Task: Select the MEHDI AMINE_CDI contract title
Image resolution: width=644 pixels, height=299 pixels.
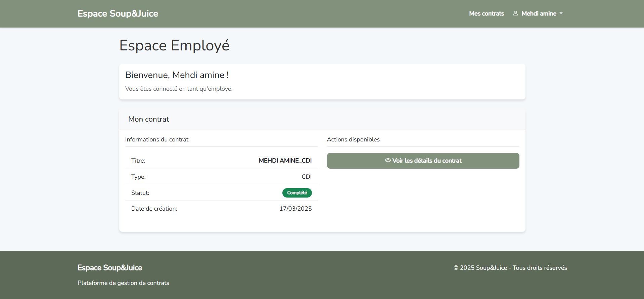Action: click(285, 161)
